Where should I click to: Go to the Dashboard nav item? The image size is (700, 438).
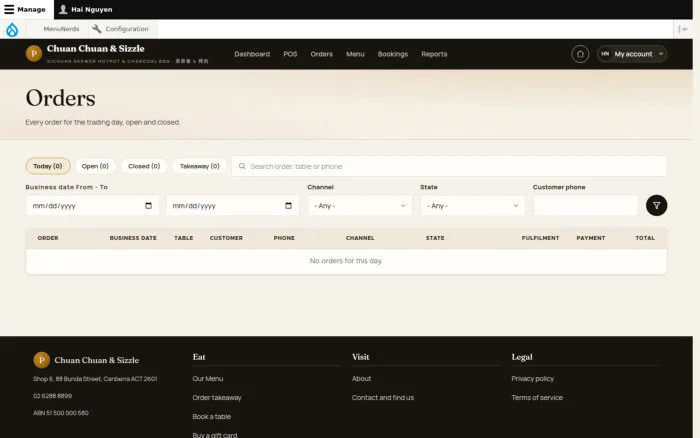click(252, 54)
